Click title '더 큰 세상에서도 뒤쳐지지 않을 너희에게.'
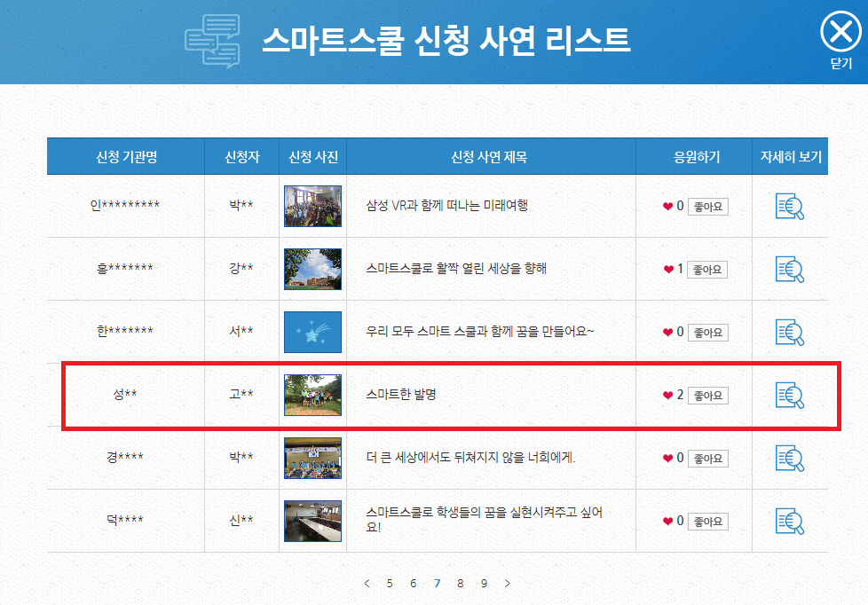 [470, 457]
